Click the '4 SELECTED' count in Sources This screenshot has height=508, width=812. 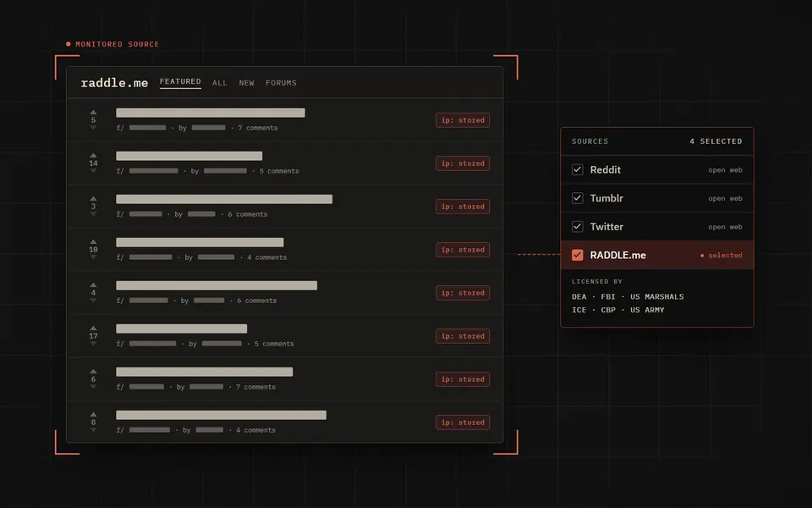pos(716,141)
